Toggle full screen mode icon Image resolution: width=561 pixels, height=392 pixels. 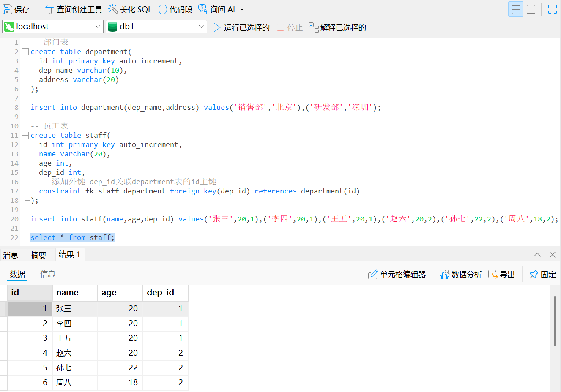(553, 9)
